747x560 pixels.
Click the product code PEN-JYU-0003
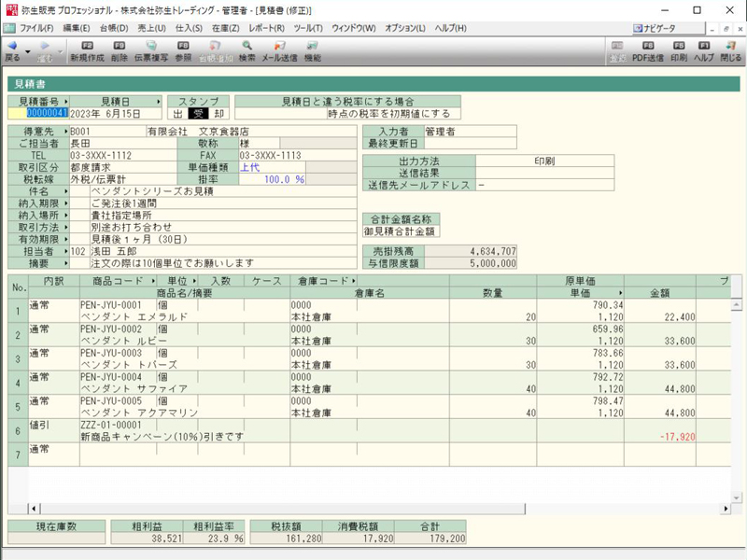coord(110,353)
